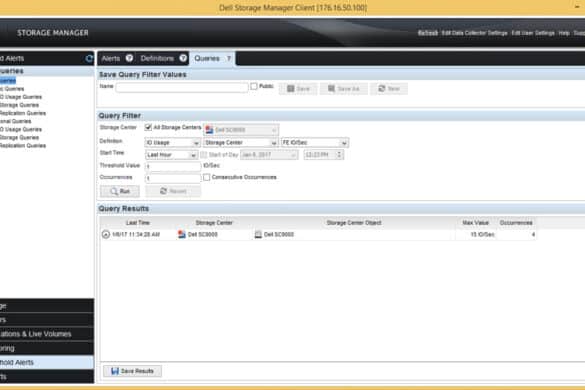Click Dell SC9000 icon in Storage Center Object column
The height and width of the screenshot is (390, 585).
click(258, 234)
